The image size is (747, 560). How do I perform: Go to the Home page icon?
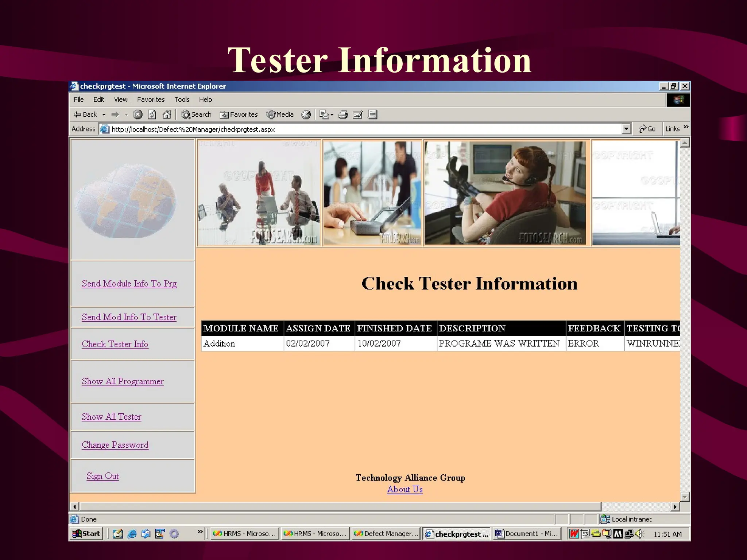coord(167,114)
